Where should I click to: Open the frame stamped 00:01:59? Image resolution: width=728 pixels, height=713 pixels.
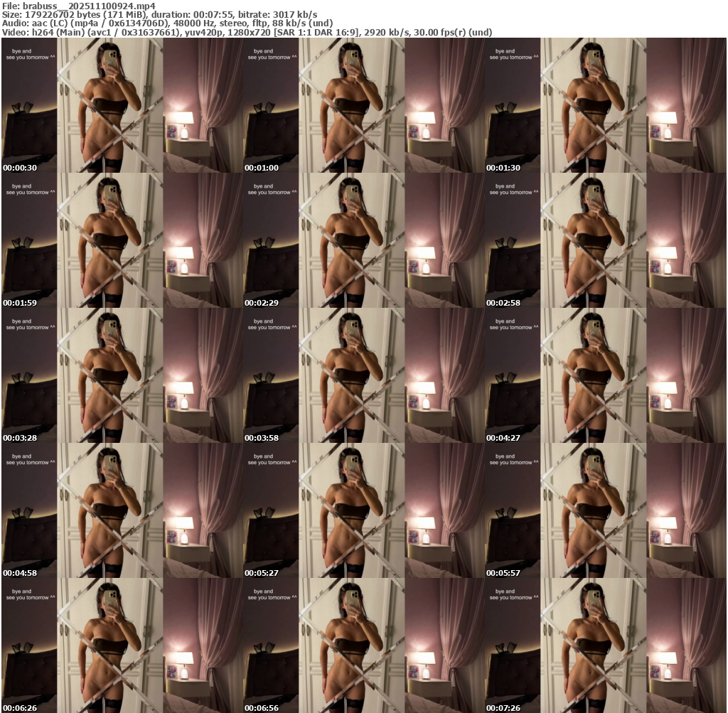(122, 240)
